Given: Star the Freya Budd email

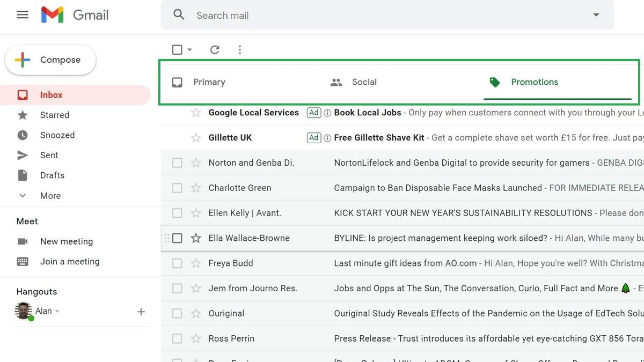Looking at the screenshot, I should 195,263.
